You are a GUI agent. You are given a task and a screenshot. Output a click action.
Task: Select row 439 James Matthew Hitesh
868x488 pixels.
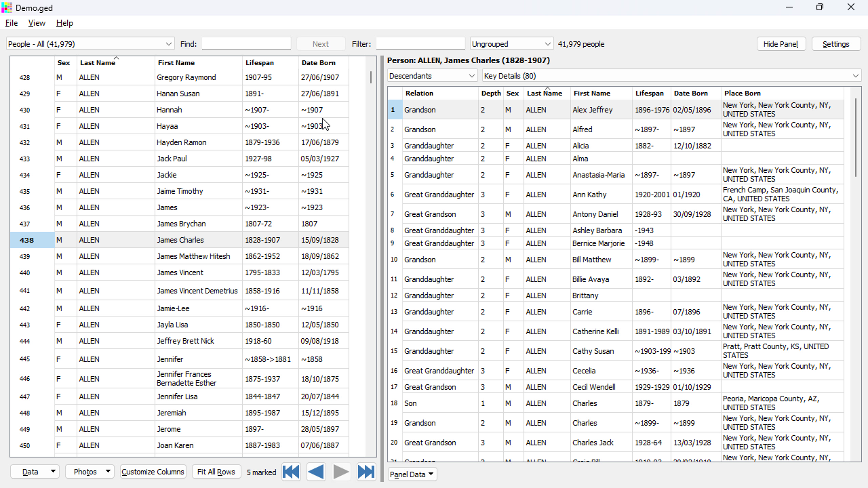180,256
